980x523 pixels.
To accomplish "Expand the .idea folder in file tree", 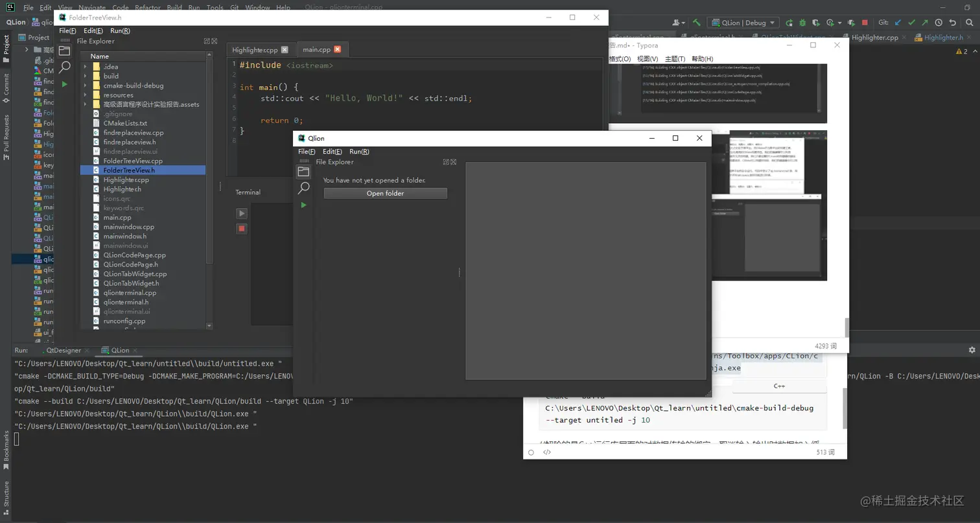I will 85,67.
